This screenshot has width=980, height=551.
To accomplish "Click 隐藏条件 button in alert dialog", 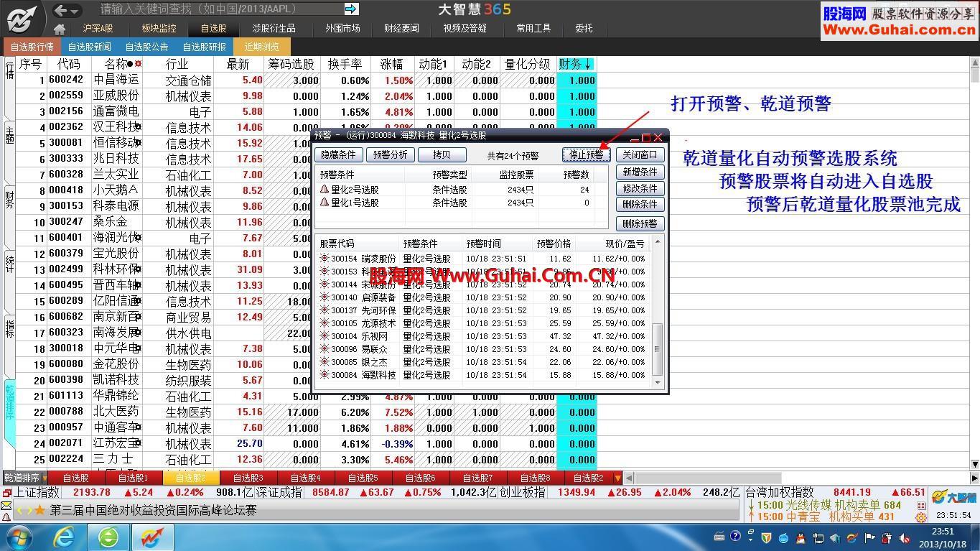I will point(338,154).
